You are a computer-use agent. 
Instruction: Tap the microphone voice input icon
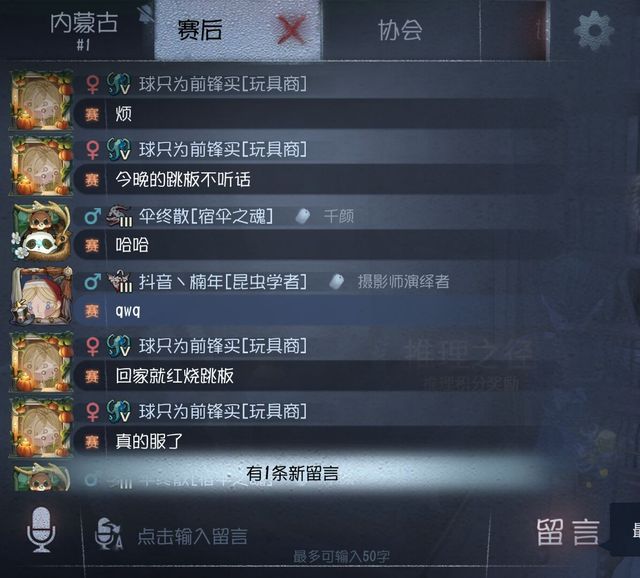coord(41,529)
